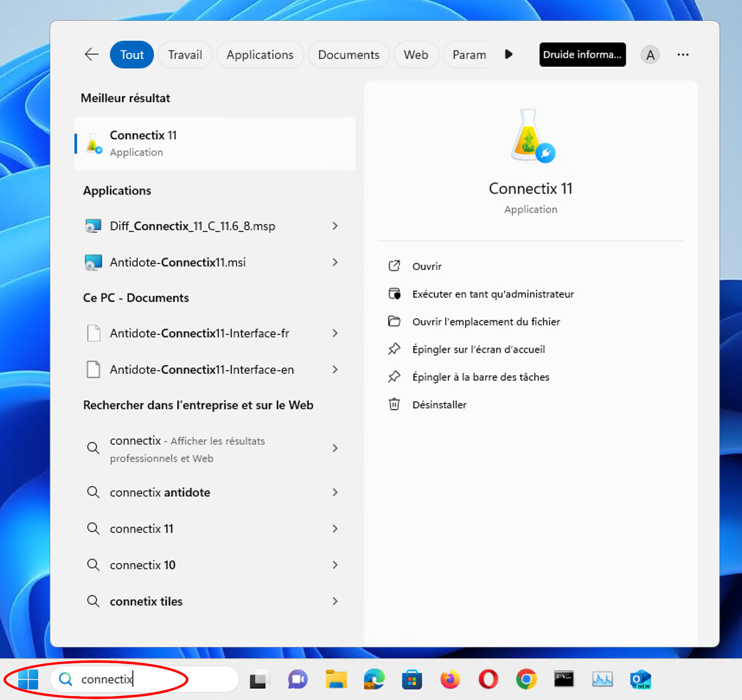Screen dimensions: 742x700
Task: Open Microsoft Edge from taskbar
Action: click(x=374, y=679)
